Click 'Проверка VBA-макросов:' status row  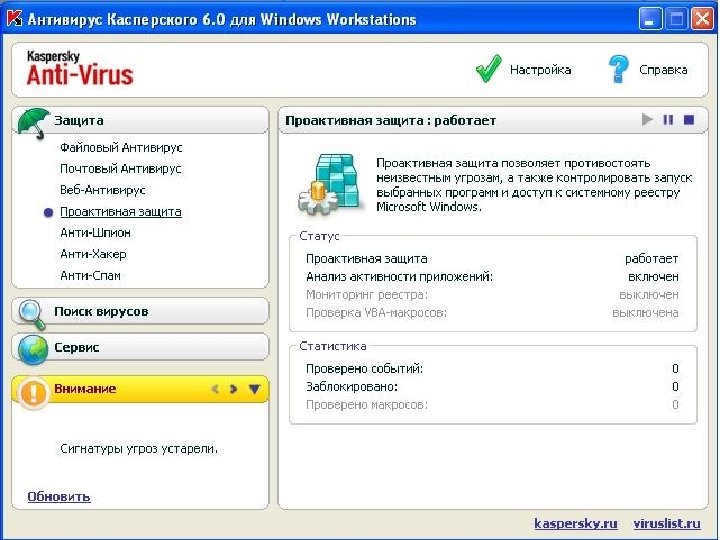[x=492, y=313]
